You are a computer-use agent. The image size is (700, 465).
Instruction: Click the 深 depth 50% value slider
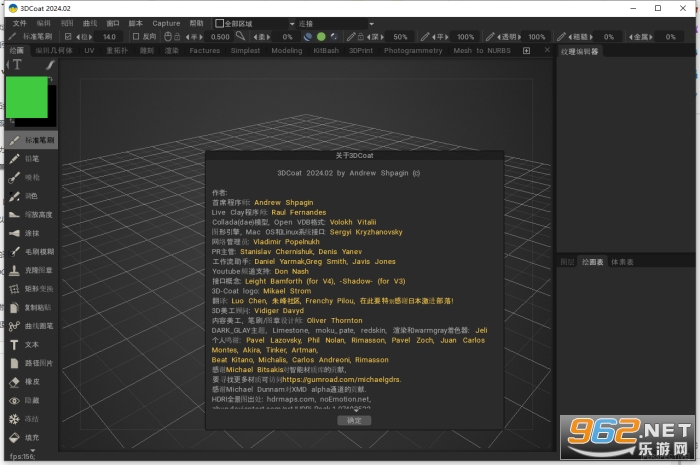pyautogui.click(x=400, y=37)
